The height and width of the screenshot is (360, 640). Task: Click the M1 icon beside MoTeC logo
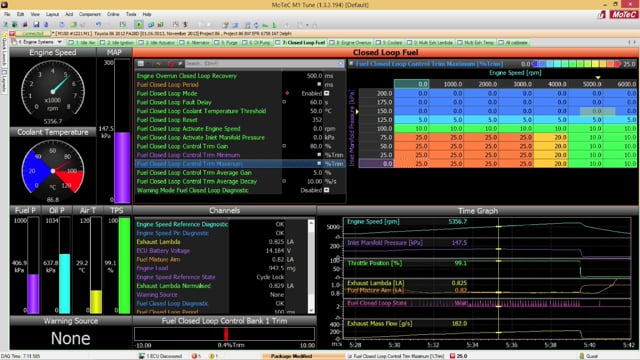602,15
